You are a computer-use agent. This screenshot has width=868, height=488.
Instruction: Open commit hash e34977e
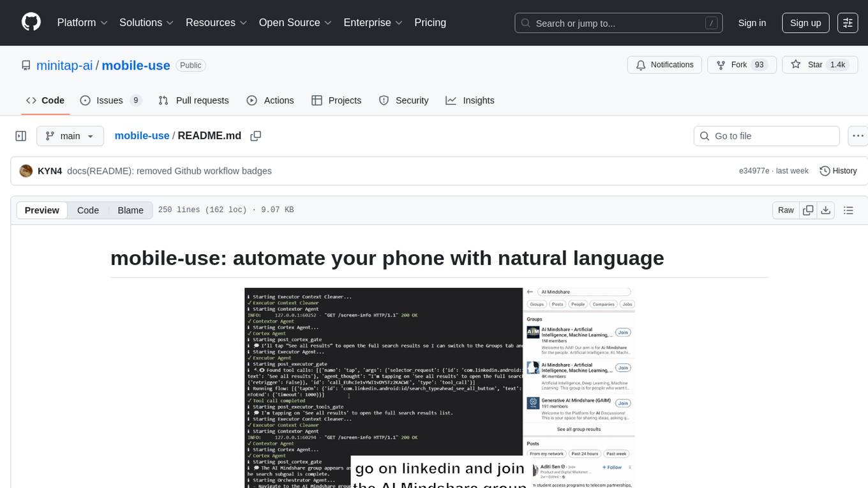tap(754, 171)
